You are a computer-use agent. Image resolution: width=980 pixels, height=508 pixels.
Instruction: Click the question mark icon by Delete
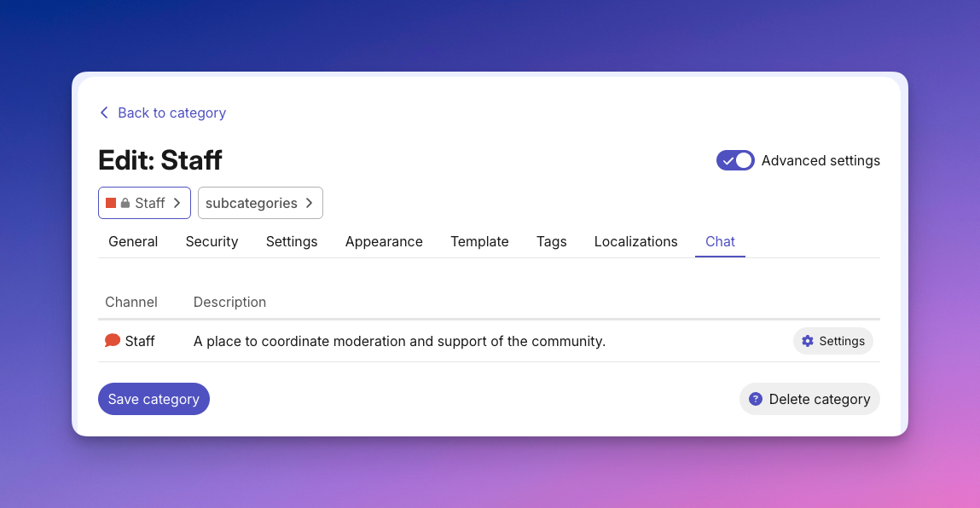(x=756, y=399)
